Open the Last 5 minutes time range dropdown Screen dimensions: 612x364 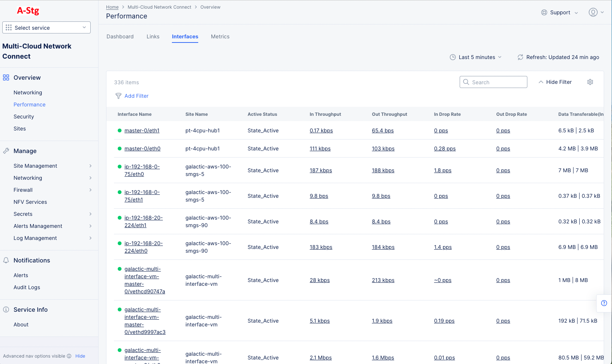point(476,57)
